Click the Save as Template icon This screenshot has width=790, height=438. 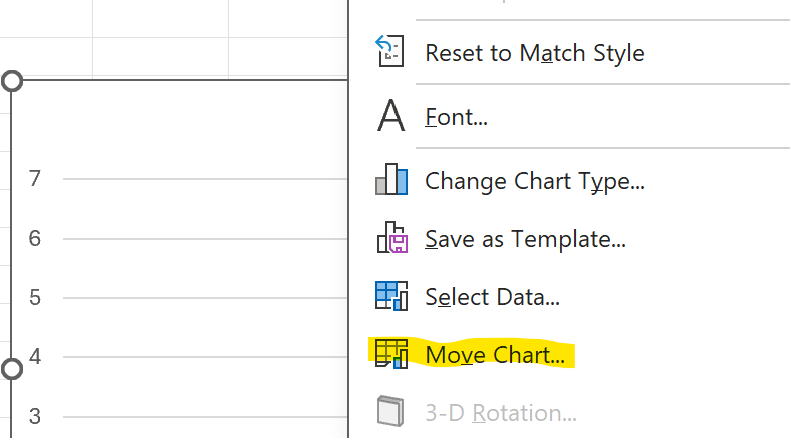390,239
